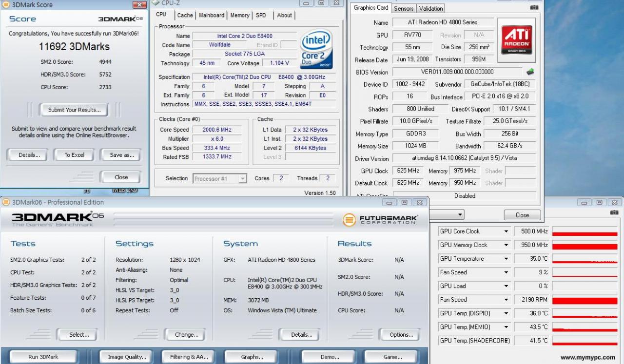This screenshot has width=624, height=364.
Task: Select the SPD tab in CPU-Z
Action: click(x=261, y=15)
